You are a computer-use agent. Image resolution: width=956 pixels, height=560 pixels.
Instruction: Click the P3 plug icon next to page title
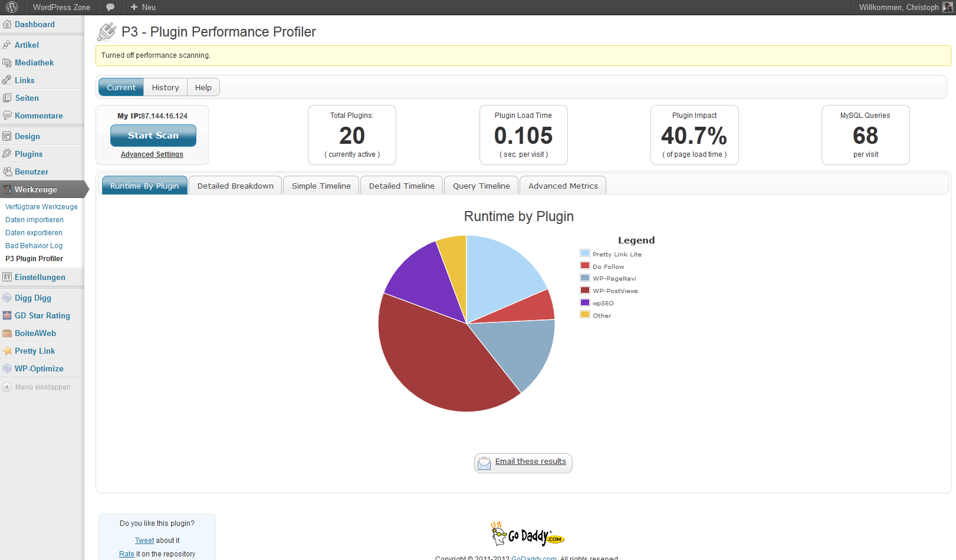coord(107,31)
